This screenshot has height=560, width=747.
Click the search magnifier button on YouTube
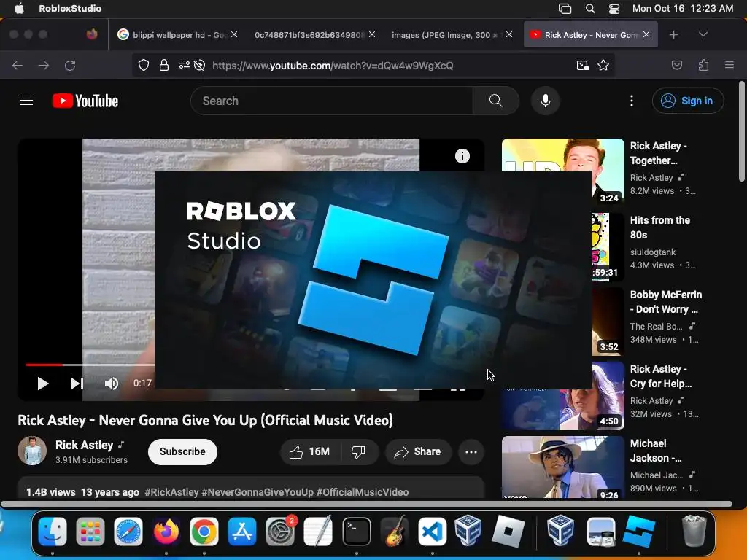(495, 101)
